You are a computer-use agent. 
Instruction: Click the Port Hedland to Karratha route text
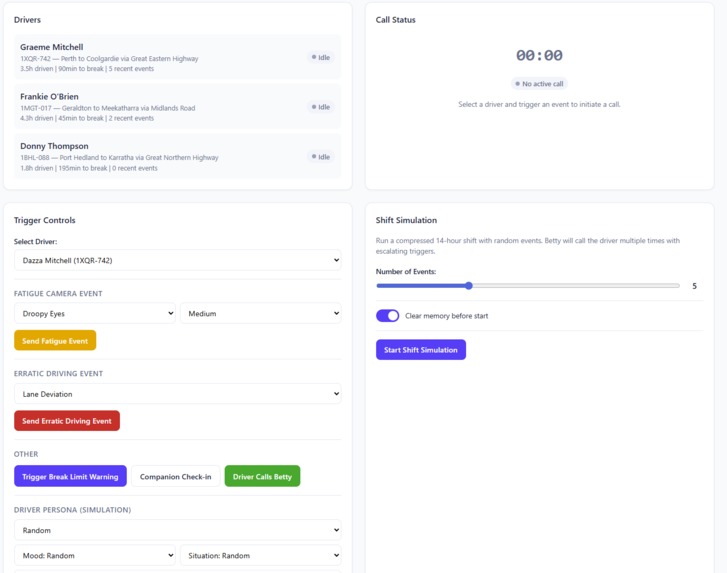coord(139,158)
